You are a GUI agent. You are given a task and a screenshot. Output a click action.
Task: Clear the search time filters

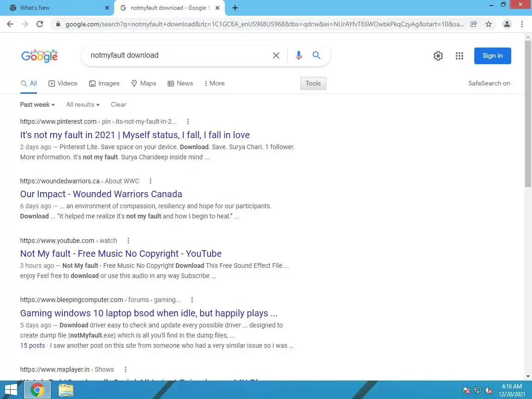pyautogui.click(x=118, y=104)
